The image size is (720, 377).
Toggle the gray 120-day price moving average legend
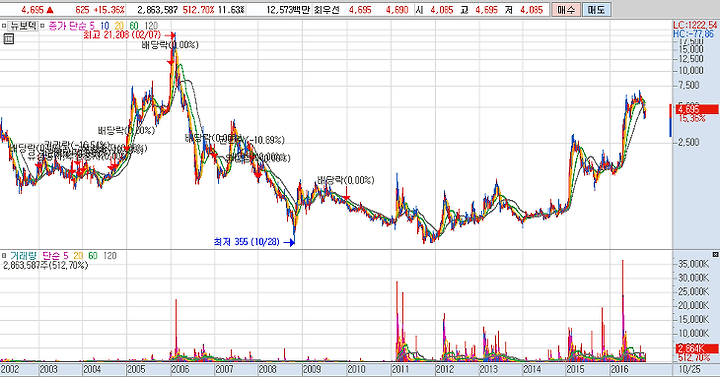(x=151, y=26)
